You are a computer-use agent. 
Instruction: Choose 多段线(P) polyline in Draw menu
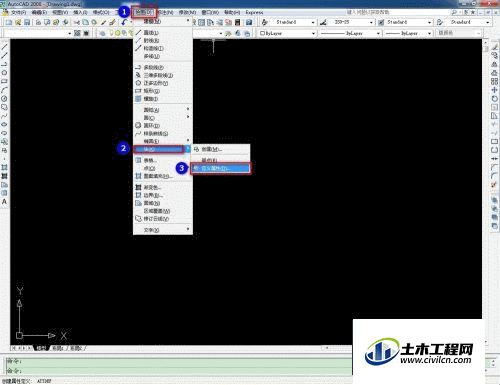tap(163, 67)
